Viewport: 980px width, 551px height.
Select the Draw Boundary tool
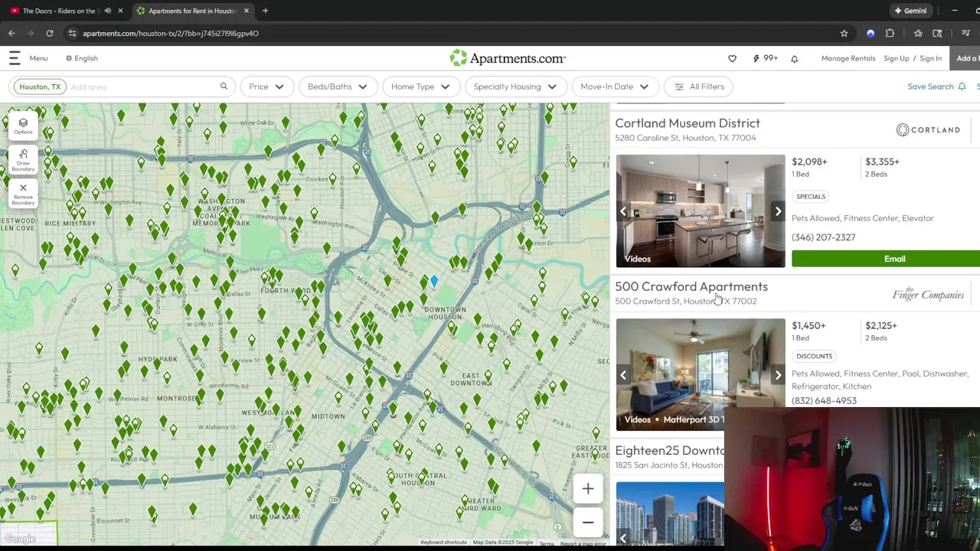(23, 159)
